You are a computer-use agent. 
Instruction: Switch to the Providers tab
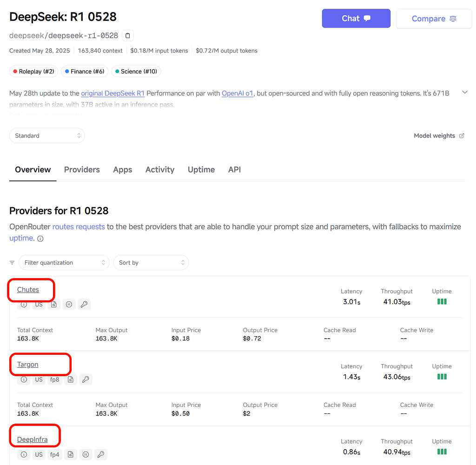tap(82, 169)
